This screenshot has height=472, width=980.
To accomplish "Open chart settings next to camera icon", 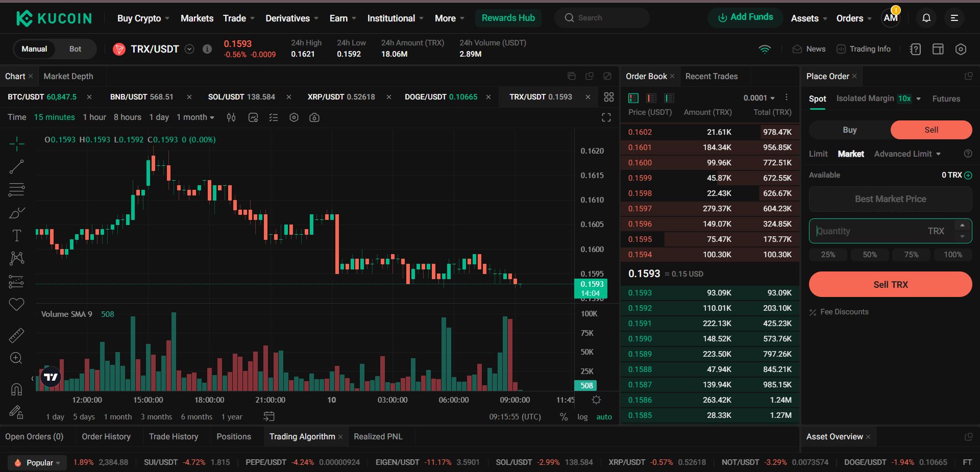I will click(294, 117).
